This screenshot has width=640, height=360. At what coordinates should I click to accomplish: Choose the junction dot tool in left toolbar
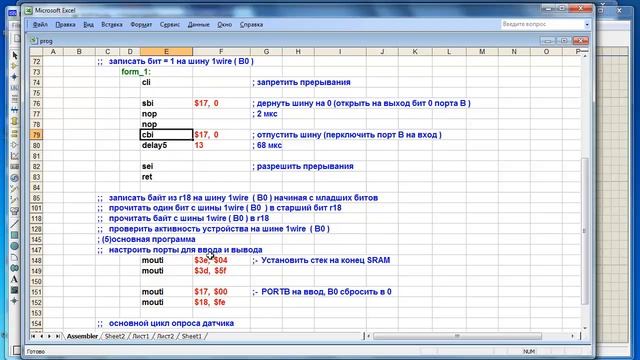point(15,77)
